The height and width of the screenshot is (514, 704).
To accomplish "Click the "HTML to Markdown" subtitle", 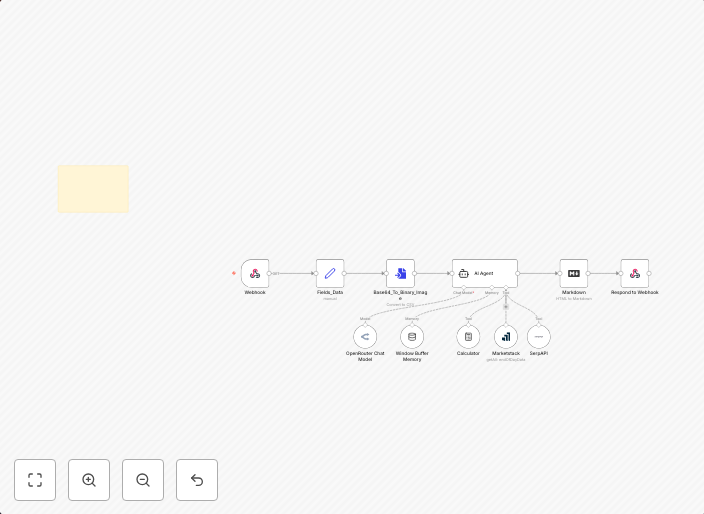I will point(574,299).
